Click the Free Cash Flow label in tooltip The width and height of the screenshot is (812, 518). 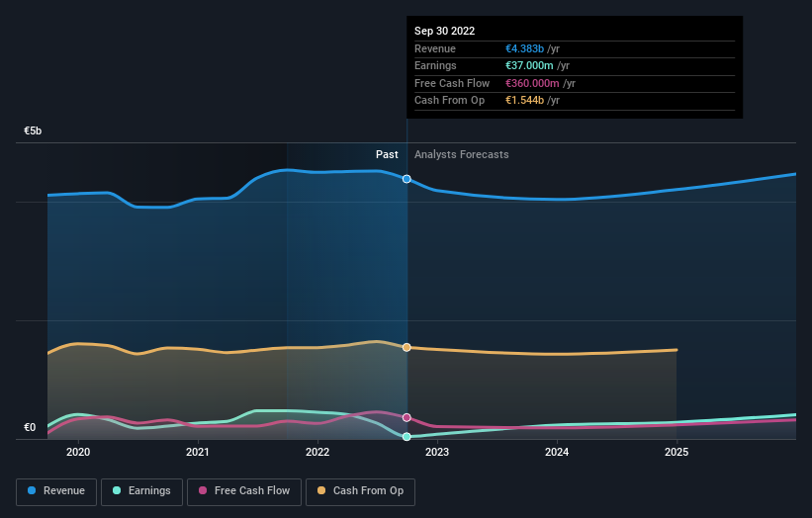click(452, 83)
